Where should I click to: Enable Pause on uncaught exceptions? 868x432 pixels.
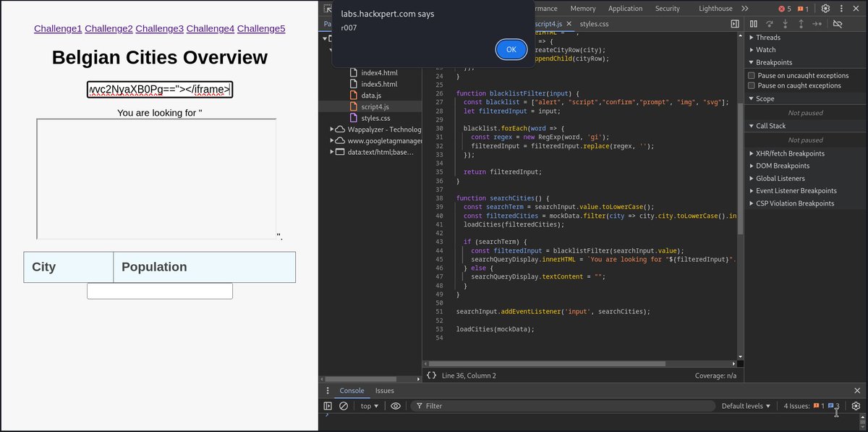tap(752, 75)
